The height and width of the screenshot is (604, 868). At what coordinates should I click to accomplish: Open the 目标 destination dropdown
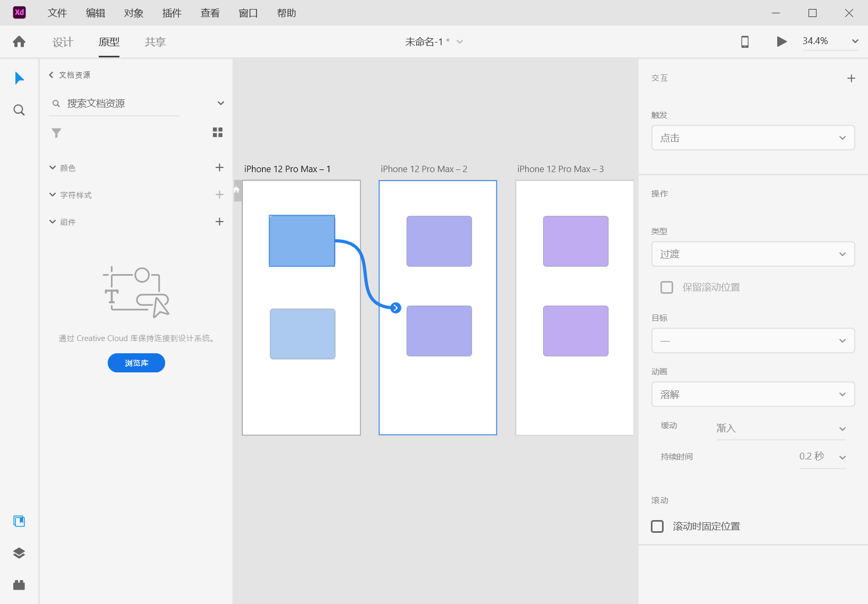pyautogui.click(x=753, y=341)
